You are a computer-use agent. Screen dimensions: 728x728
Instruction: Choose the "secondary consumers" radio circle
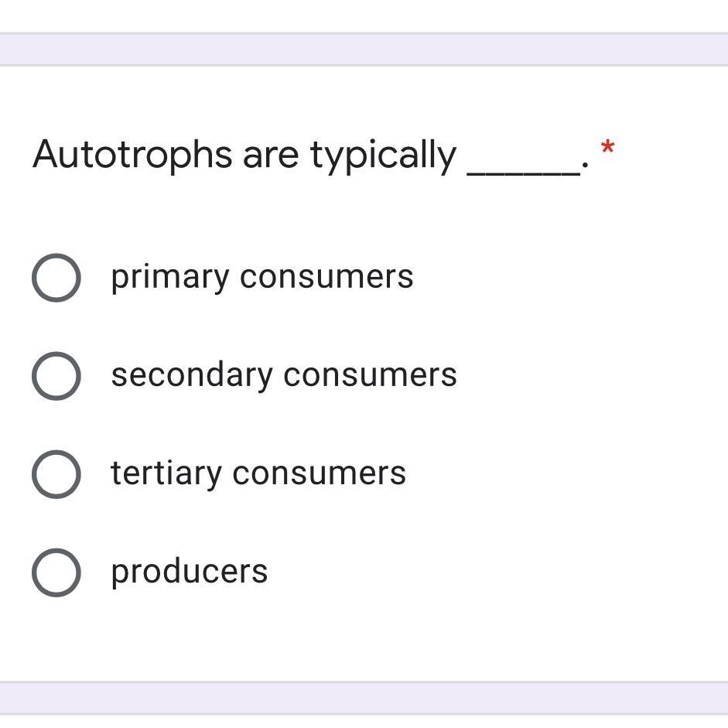click(x=56, y=376)
